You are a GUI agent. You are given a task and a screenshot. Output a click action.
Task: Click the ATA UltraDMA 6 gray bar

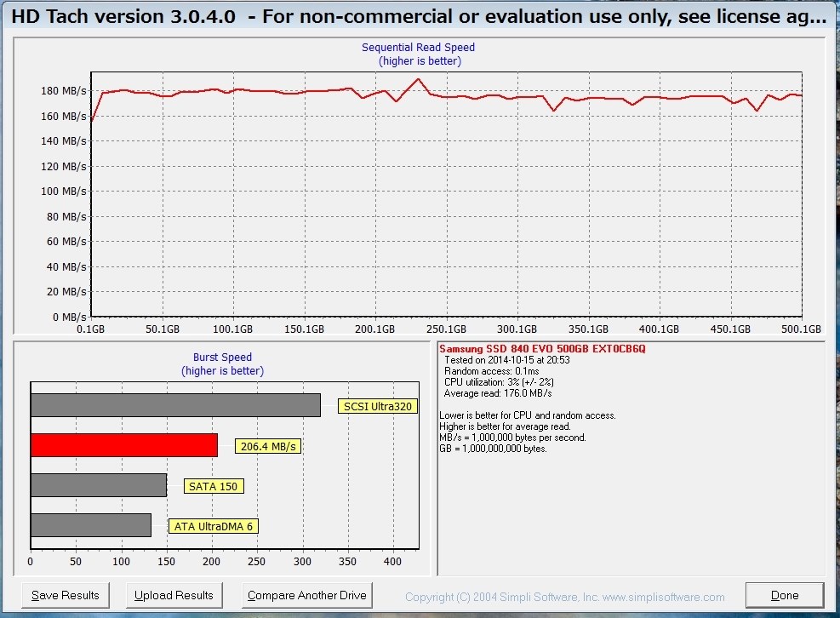pyautogui.click(x=91, y=525)
